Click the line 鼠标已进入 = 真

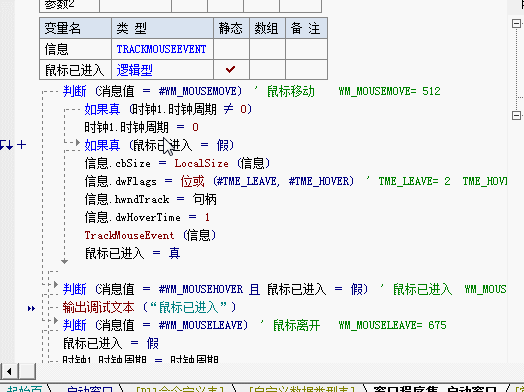(132, 254)
